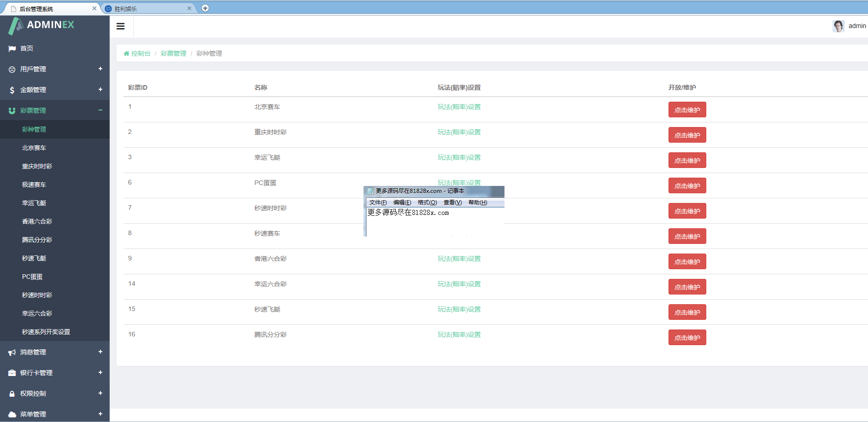The width and height of the screenshot is (868, 422).
Task: Click the megaphone icon for 消息管理
Action: tap(12, 353)
